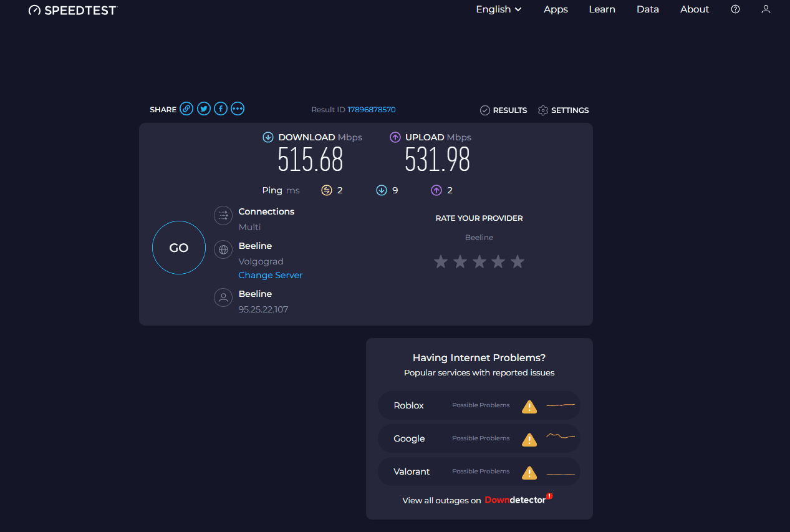Image resolution: width=790 pixels, height=532 pixels.
Task: Click the Change Server link
Action: [271, 275]
